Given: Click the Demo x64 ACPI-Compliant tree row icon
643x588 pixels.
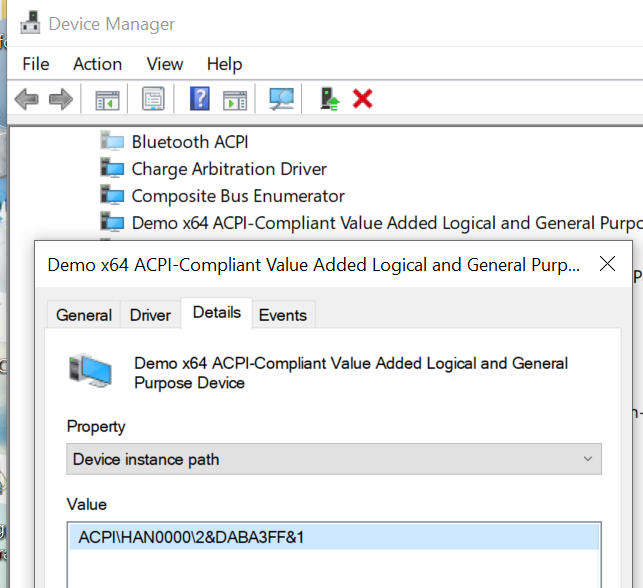Looking at the screenshot, I should pos(112,222).
